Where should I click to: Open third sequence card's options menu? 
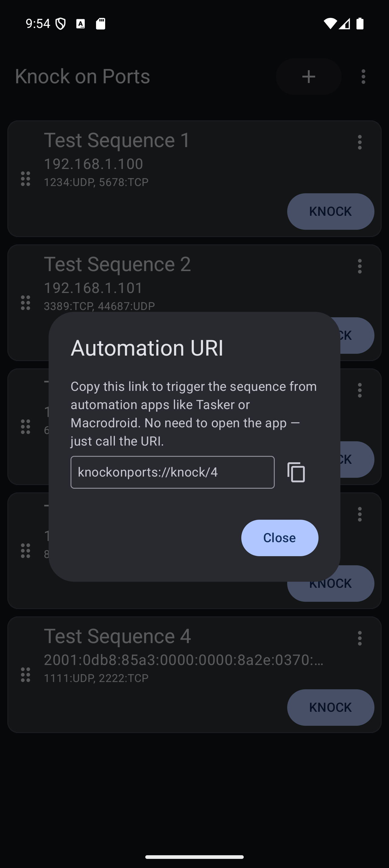point(359,390)
